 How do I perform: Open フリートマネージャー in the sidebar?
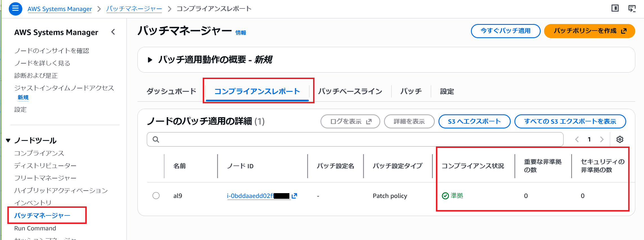pyautogui.click(x=45, y=178)
